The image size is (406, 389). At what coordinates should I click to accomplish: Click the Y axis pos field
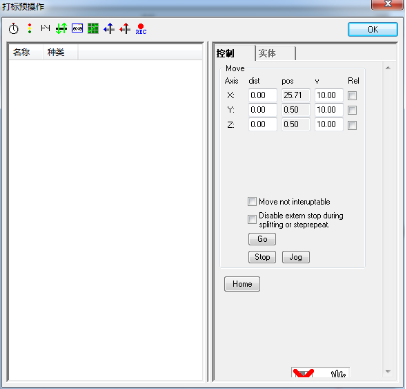(296, 110)
